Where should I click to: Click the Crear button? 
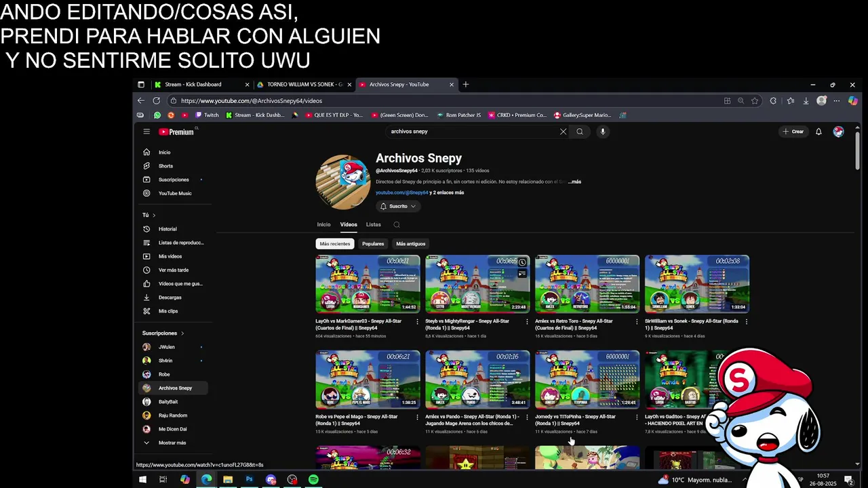[793, 131]
